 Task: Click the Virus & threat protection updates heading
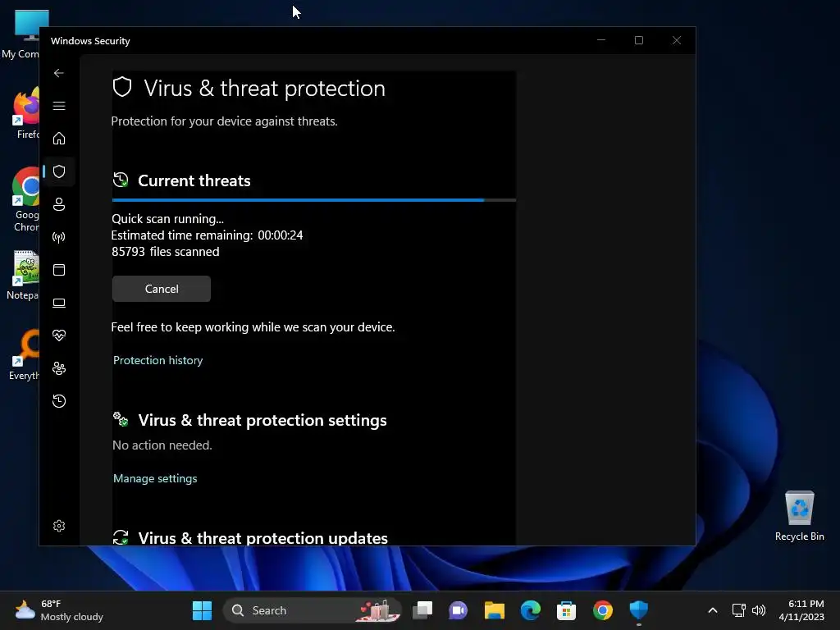[263, 538]
